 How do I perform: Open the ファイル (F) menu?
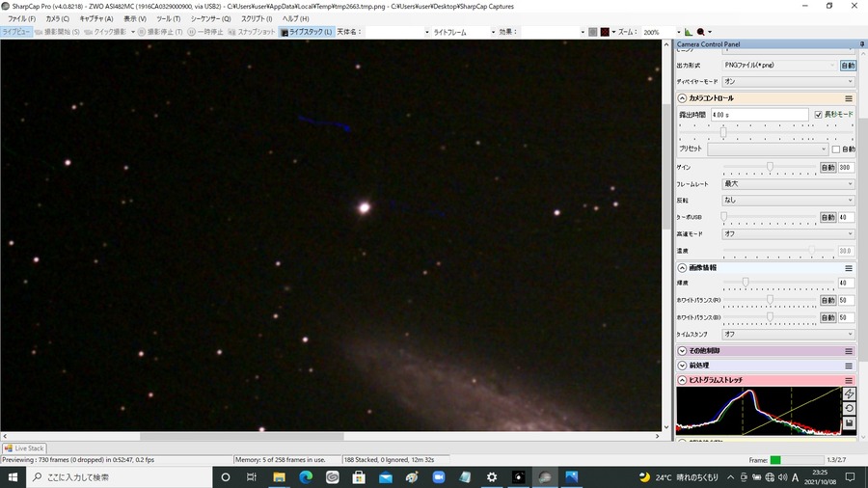click(x=21, y=19)
